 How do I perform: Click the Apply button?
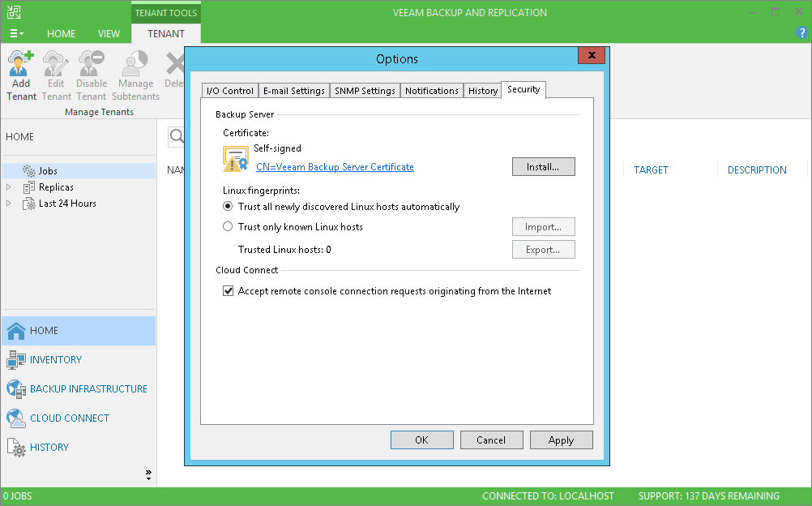pos(561,440)
